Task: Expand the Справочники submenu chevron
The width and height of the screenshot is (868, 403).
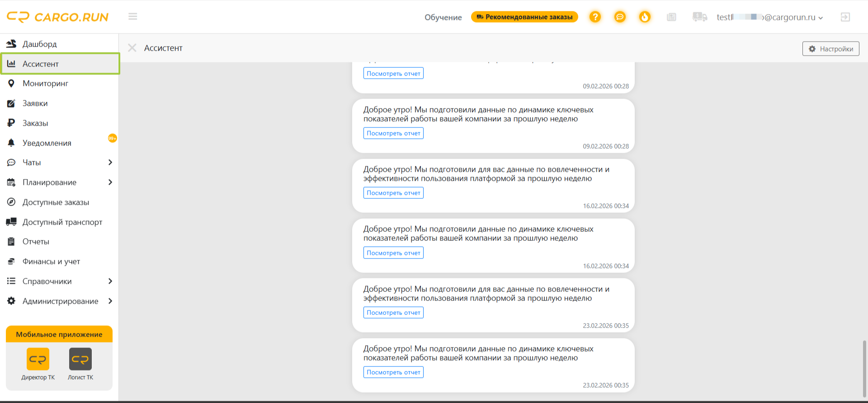Action: pyautogui.click(x=110, y=281)
